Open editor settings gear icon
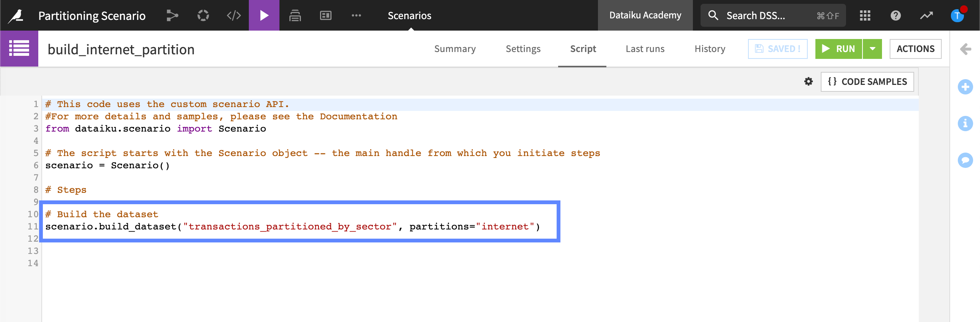Image resolution: width=980 pixels, height=322 pixels. tap(808, 82)
